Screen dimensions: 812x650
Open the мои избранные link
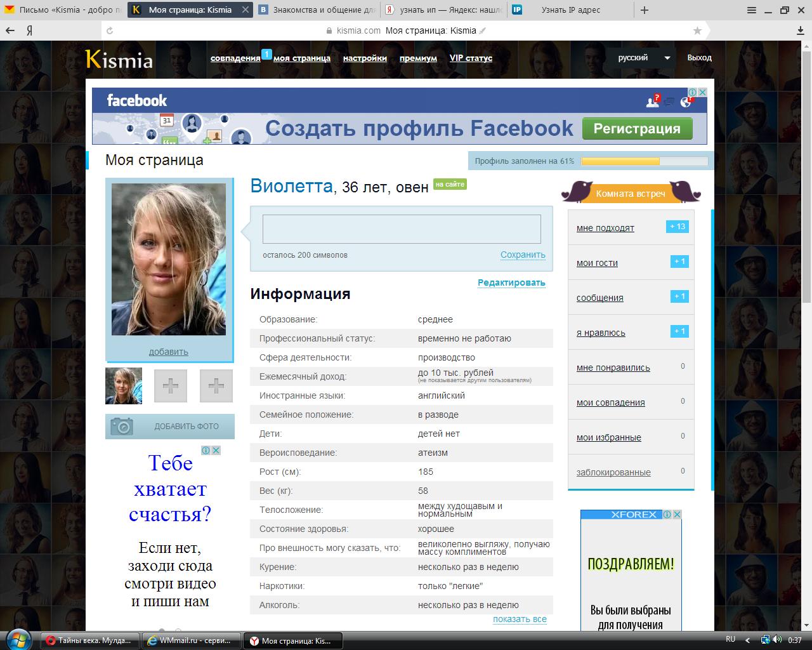coord(609,438)
